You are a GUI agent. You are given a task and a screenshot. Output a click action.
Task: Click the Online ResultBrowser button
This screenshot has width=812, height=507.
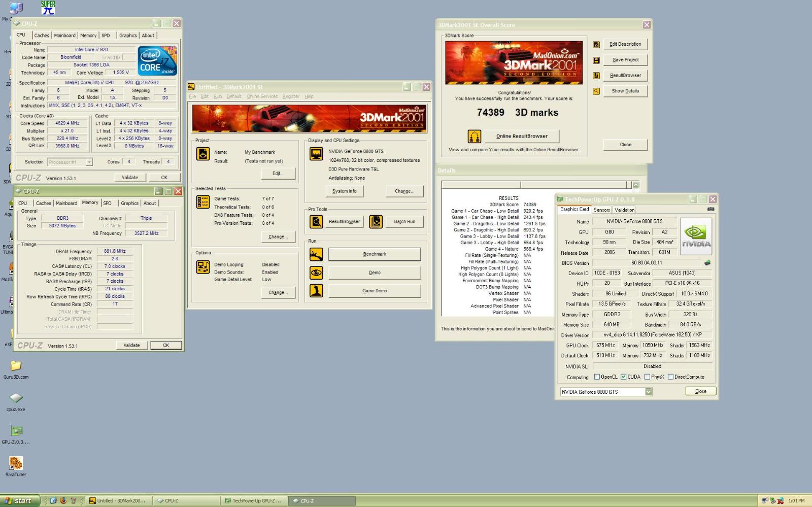click(x=522, y=137)
